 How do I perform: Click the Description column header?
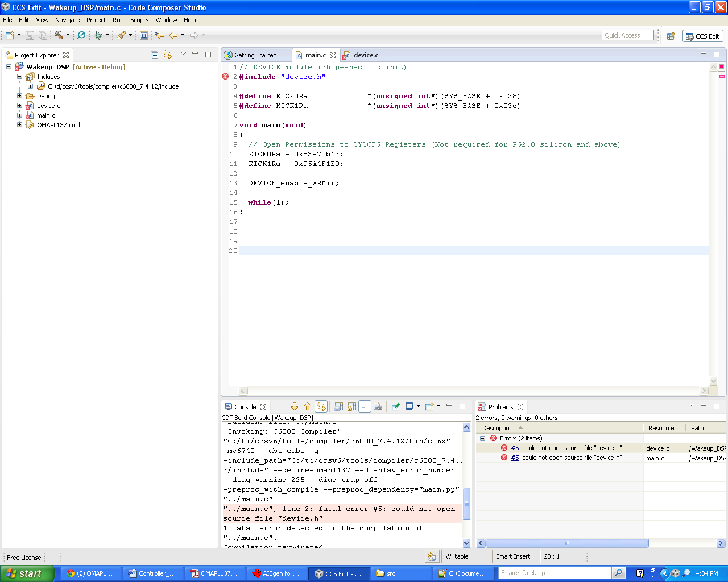[x=560, y=428]
